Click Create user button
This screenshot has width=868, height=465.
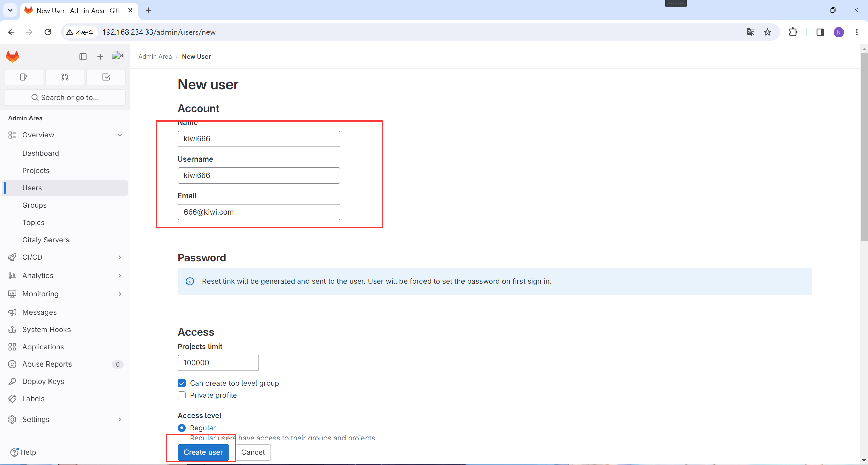203,452
